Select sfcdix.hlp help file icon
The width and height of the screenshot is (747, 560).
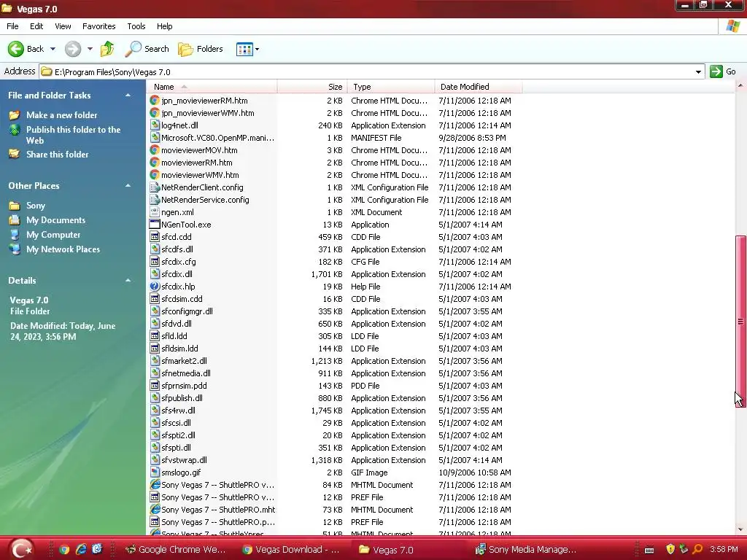click(x=155, y=286)
